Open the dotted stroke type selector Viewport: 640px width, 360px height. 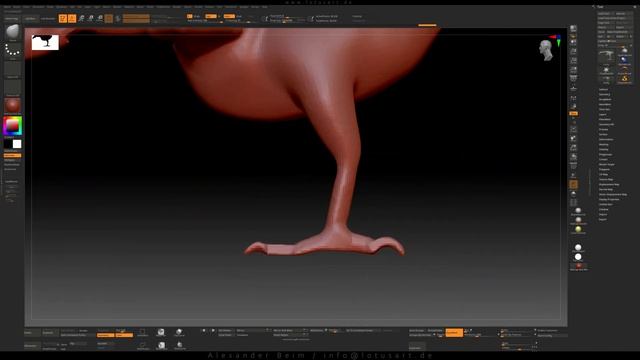[x=13, y=51]
